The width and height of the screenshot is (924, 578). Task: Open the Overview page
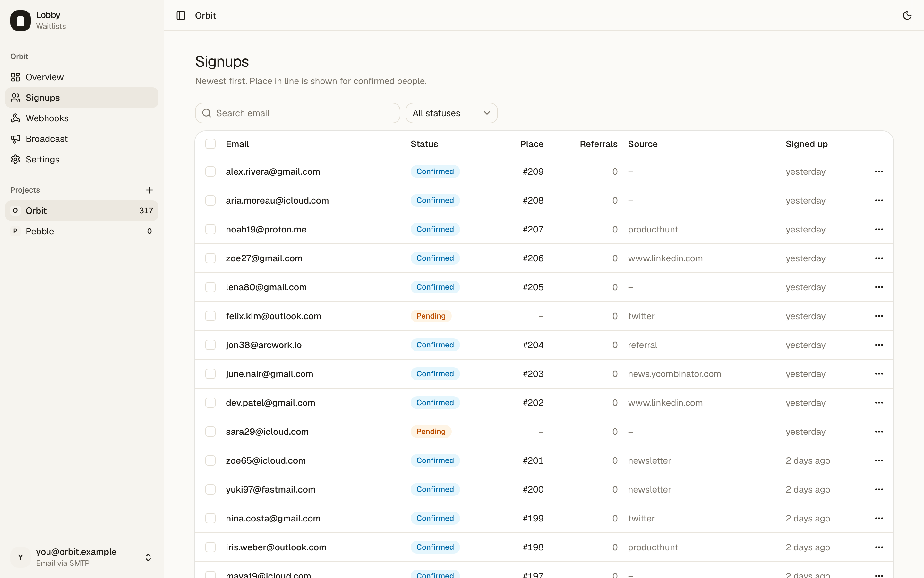click(x=82, y=77)
